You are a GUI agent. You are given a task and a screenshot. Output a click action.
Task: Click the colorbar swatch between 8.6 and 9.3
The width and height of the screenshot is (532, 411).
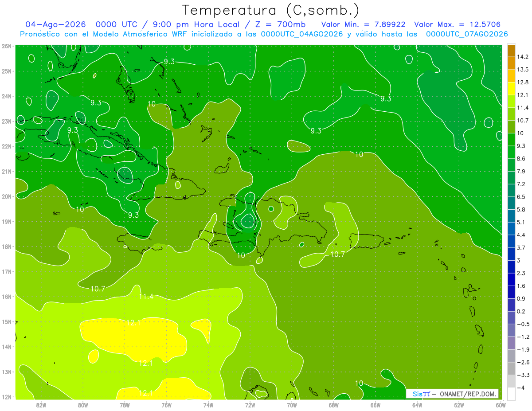[x=511, y=152]
